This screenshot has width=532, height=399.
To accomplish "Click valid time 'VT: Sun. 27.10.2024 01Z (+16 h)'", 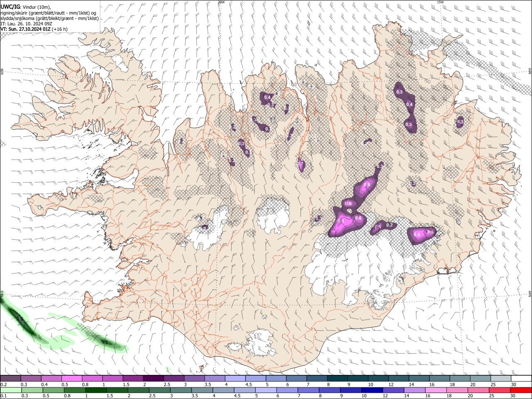I will tap(34, 30).
